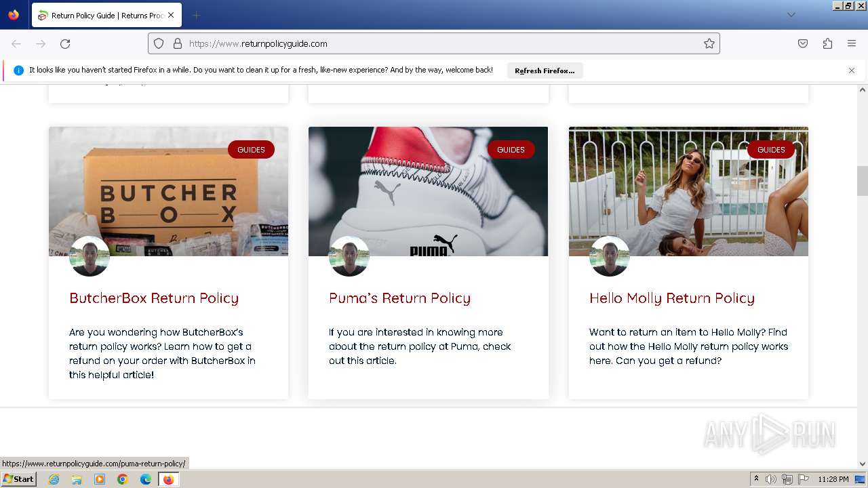Launch Chrome from the taskbar

point(123,479)
